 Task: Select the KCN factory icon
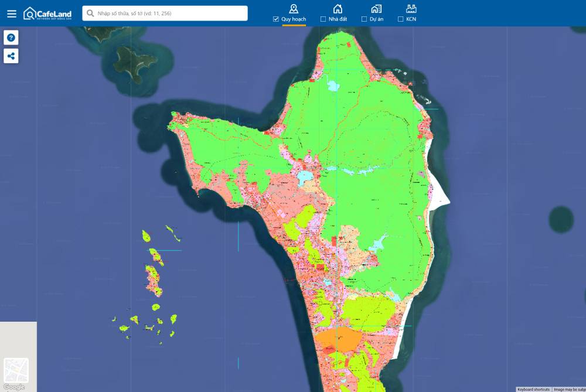(x=411, y=8)
